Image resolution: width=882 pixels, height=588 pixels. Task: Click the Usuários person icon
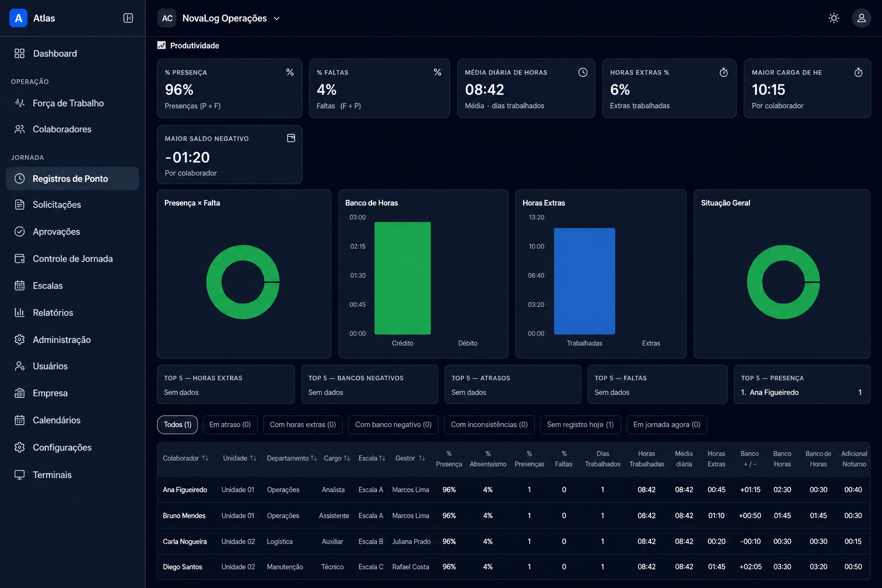tap(20, 366)
